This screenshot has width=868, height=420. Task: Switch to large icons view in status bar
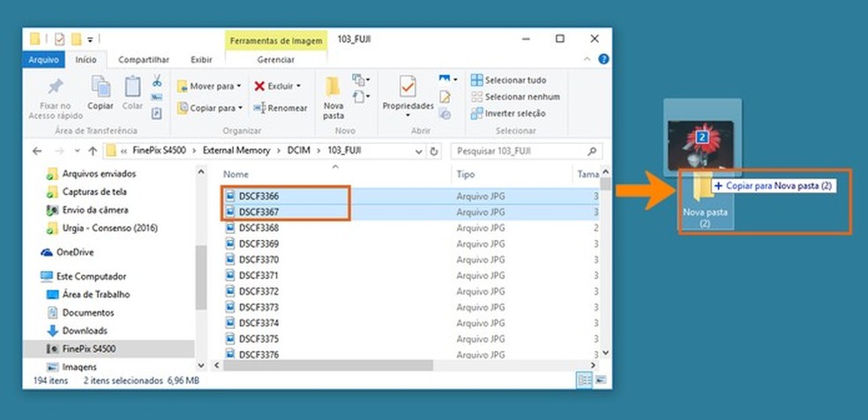[x=600, y=379]
